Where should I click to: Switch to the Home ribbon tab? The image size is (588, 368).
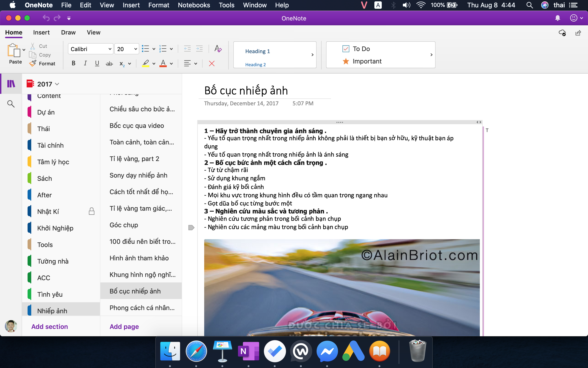14,32
